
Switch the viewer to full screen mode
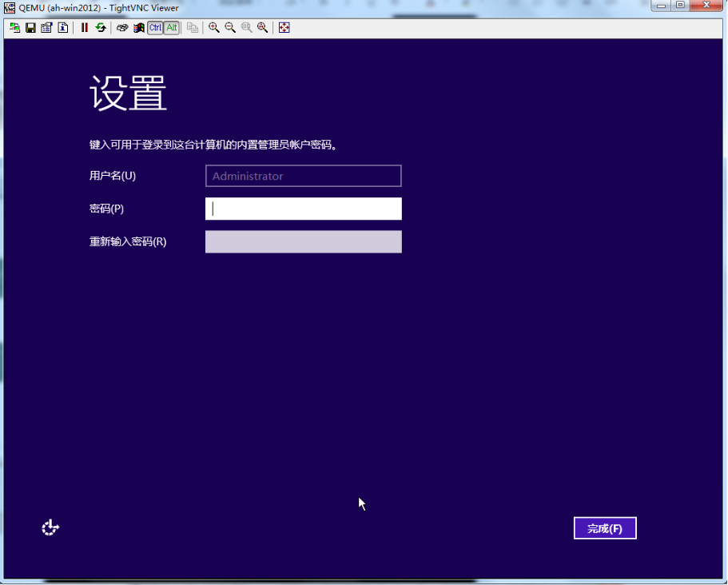point(284,28)
